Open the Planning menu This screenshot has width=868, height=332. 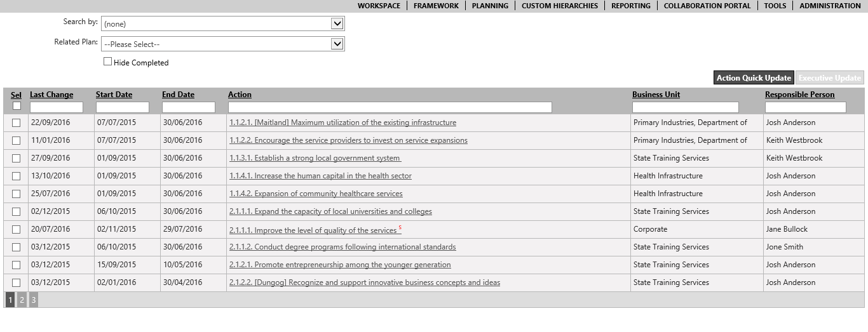click(x=490, y=6)
